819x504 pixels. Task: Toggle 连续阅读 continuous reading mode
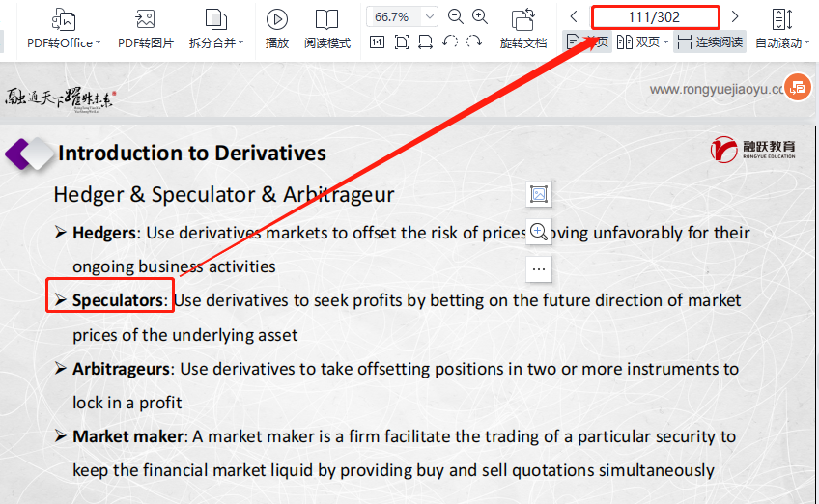[710, 42]
